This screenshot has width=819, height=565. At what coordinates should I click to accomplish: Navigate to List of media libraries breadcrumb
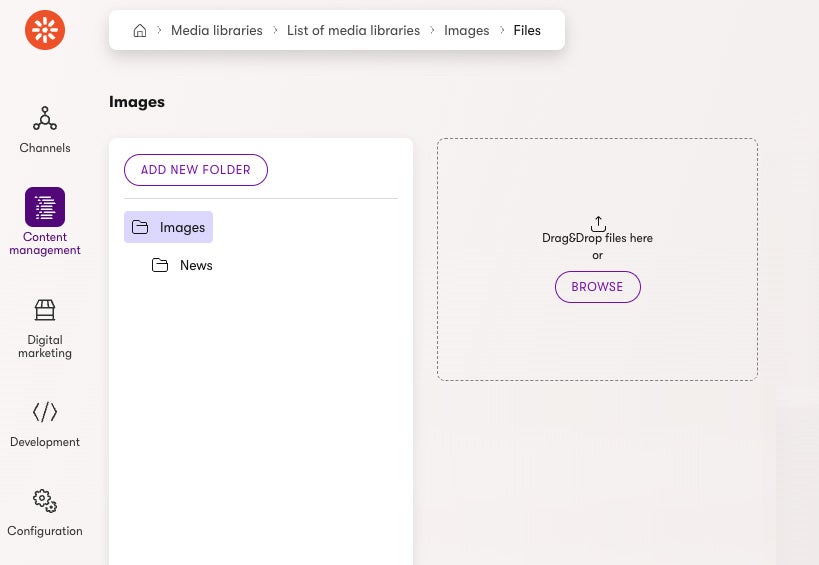(x=353, y=31)
